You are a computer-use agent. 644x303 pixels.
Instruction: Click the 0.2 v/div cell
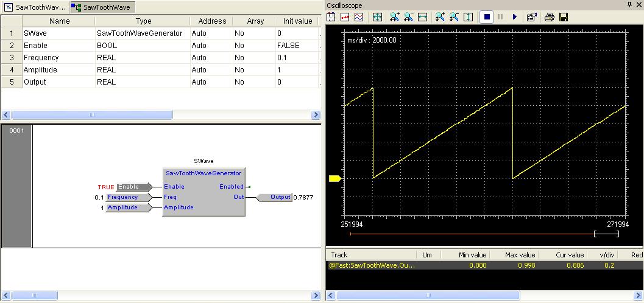click(x=609, y=265)
